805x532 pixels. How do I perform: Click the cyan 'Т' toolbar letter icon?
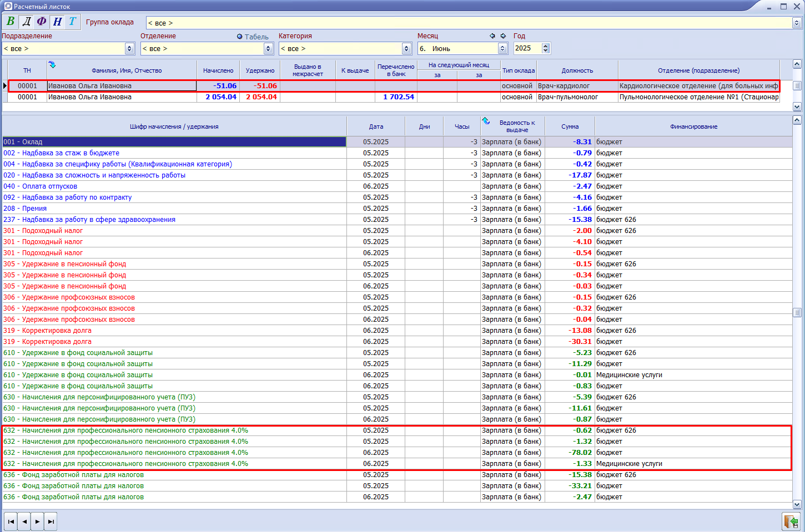pos(72,22)
